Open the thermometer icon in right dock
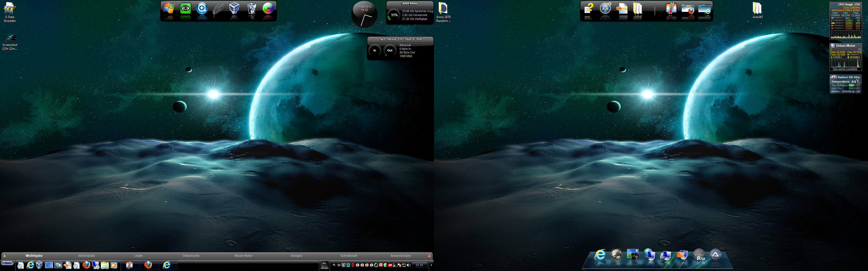The image size is (868, 271). coord(671,9)
